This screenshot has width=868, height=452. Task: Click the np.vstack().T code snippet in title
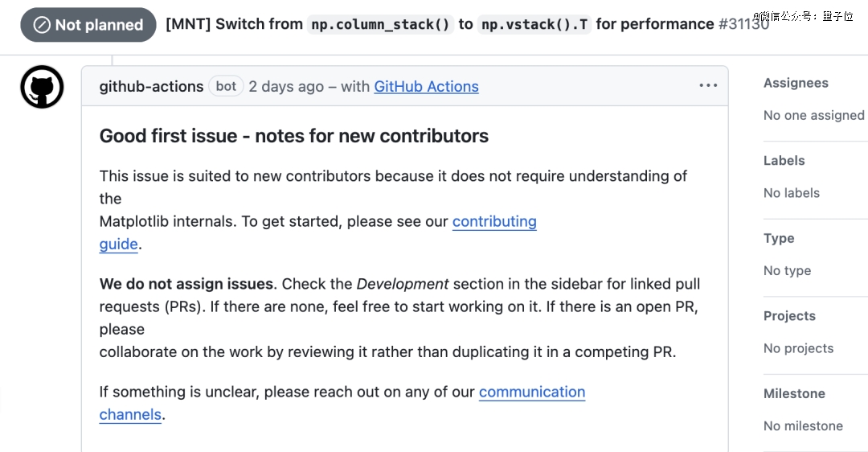tap(534, 24)
